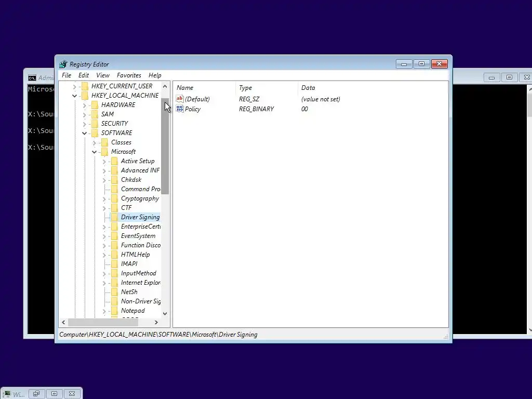The width and height of the screenshot is (532, 399).
Task: Collapse the SOFTWARE key
Action: (85, 134)
